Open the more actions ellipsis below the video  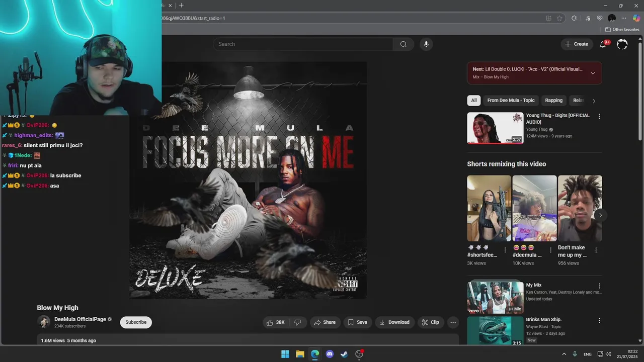pos(453,322)
